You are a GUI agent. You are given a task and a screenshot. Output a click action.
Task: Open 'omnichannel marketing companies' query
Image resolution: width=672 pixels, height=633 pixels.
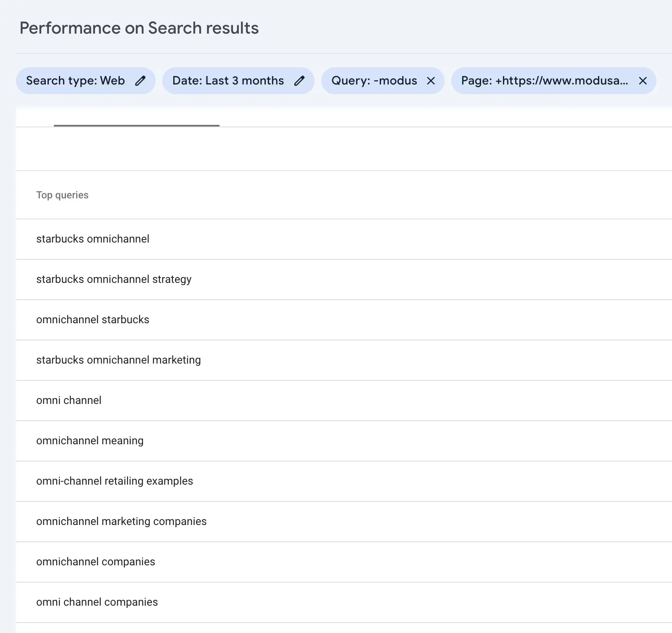pos(122,521)
